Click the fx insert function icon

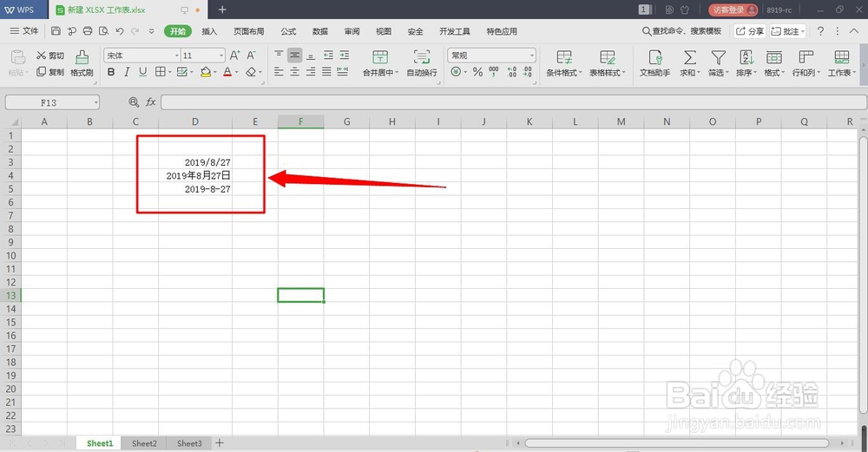click(x=150, y=102)
